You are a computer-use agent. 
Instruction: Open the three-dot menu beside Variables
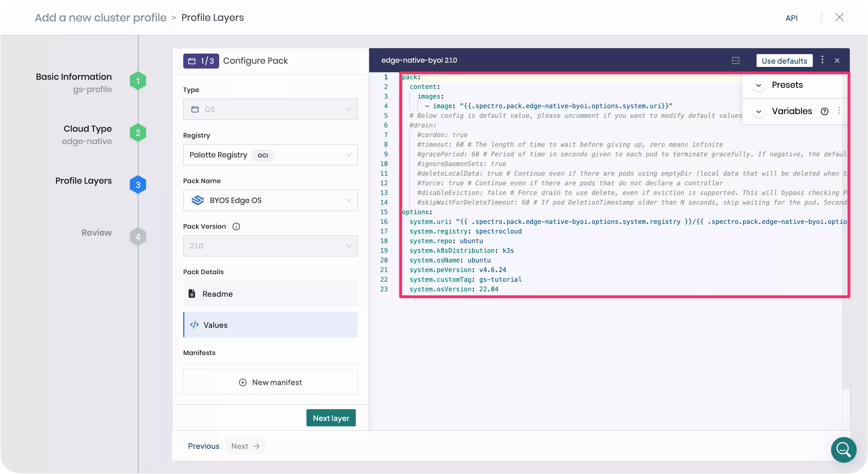(839, 111)
